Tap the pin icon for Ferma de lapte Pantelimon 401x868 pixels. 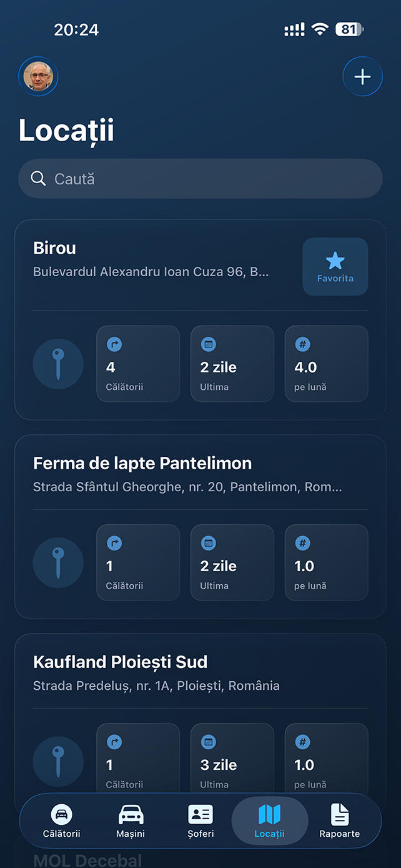click(x=58, y=562)
